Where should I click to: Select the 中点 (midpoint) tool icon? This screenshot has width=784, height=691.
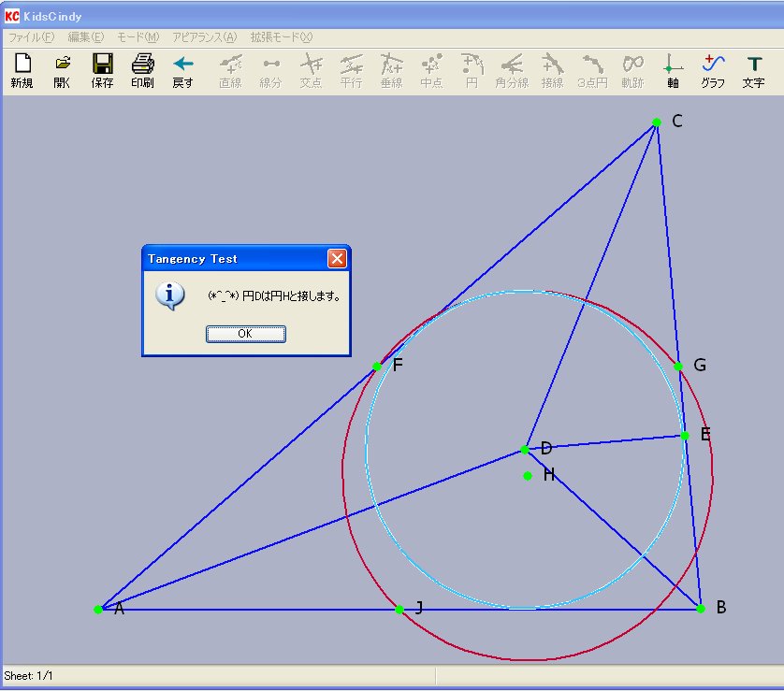click(431, 71)
